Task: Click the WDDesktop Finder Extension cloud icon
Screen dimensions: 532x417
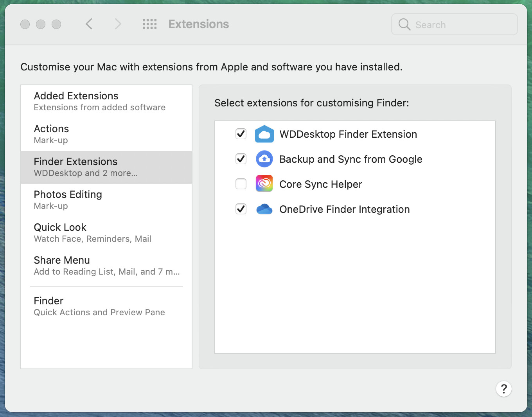Action: pyautogui.click(x=264, y=134)
